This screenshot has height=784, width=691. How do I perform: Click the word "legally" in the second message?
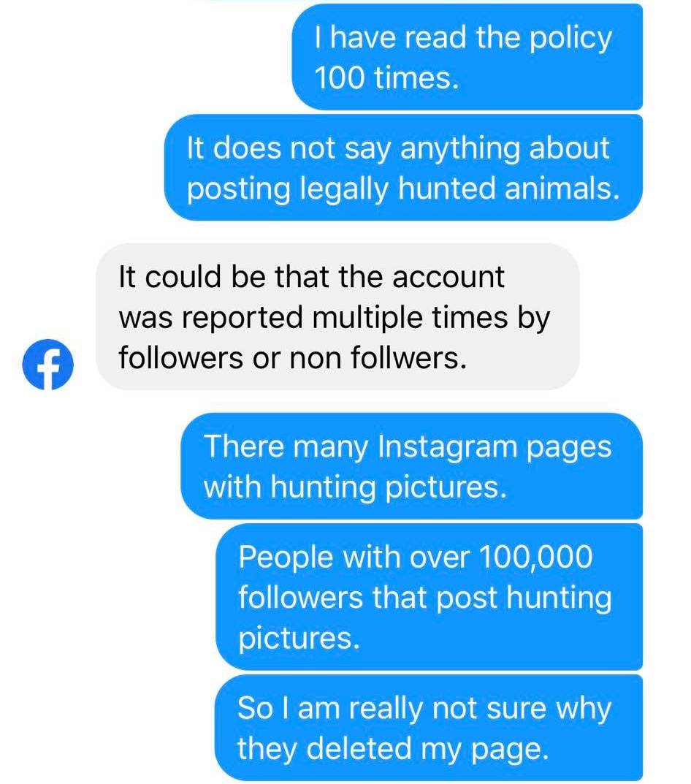pyautogui.click(x=345, y=189)
